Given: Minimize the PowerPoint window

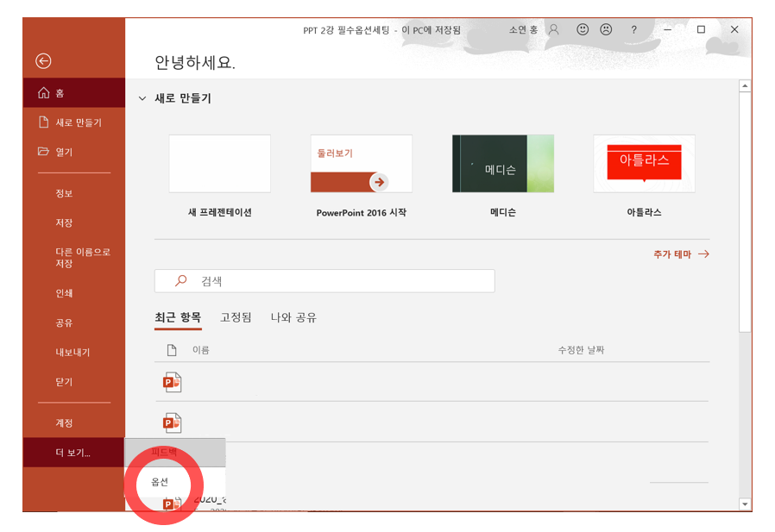Looking at the screenshot, I should pyautogui.click(x=667, y=29).
